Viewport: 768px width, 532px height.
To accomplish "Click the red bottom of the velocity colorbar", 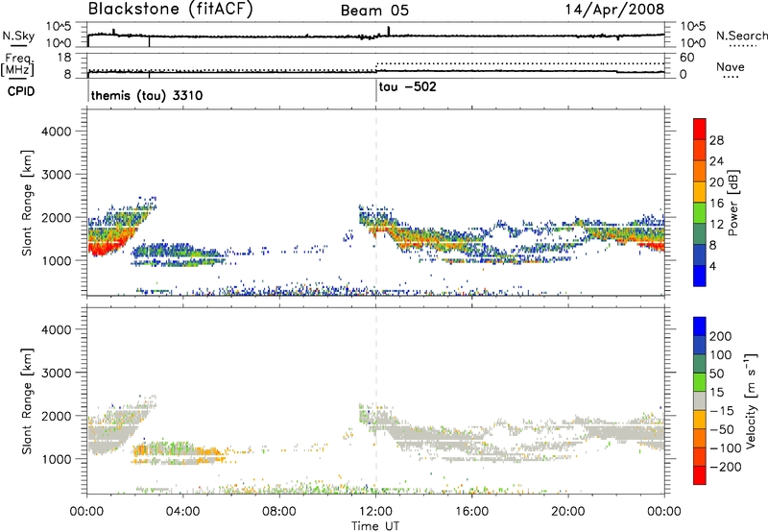I will [x=700, y=475].
